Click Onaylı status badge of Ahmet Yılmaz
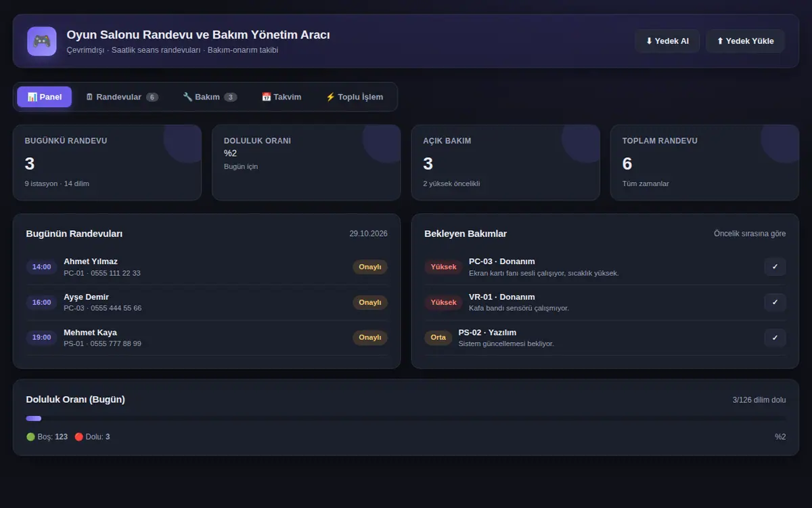The height and width of the screenshot is (508, 812). tap(370, 267)
